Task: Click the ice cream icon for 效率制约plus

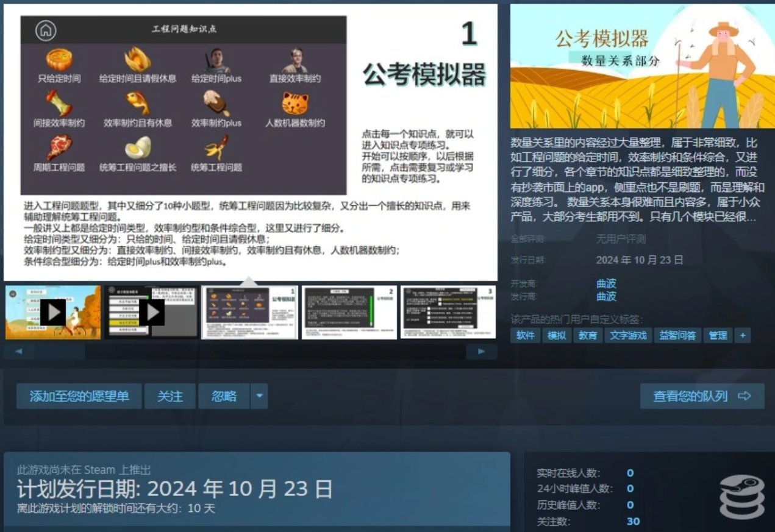Action: point(216,104)
